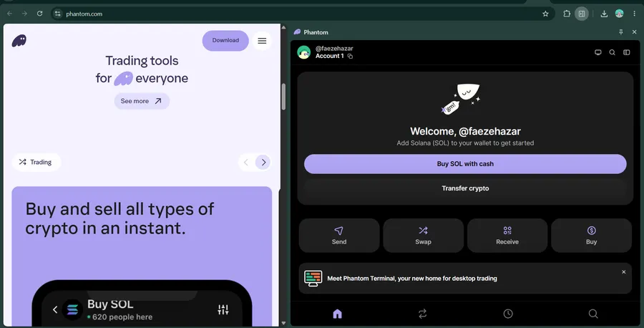
Task: Click the panel layout icon in Phantom header
Action: 626,52
